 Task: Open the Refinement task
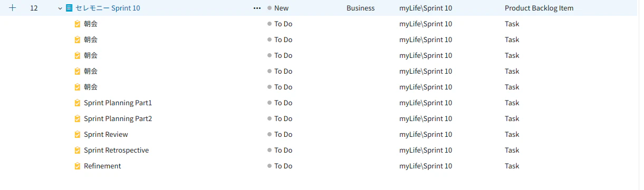click(102, 166)
